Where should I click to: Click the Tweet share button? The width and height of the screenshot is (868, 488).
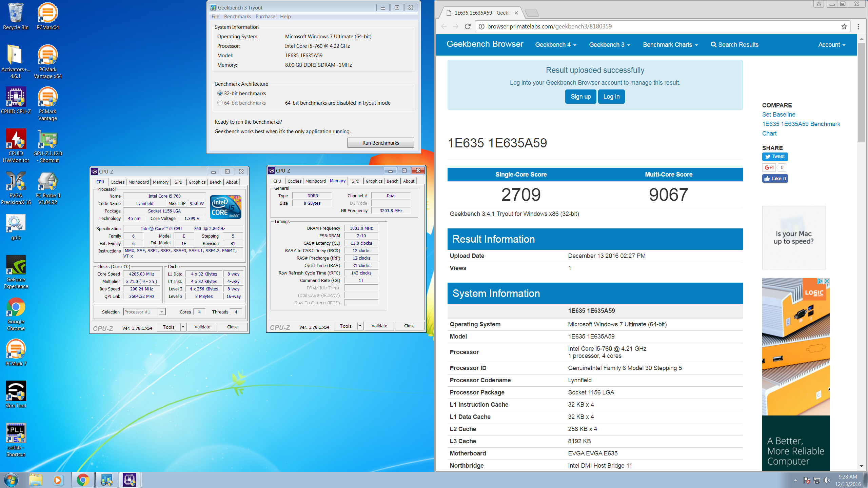775,157
